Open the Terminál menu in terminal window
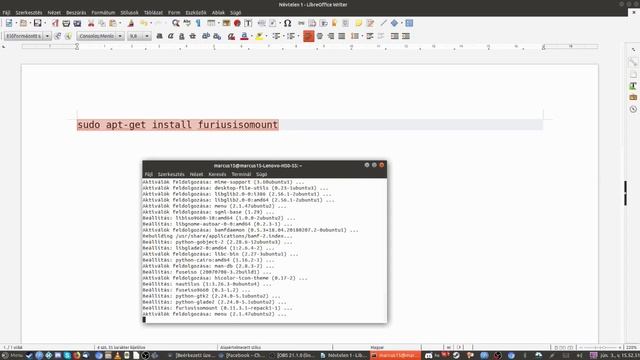The width and height of the screenshot is (640, 360). click(241, 174)
